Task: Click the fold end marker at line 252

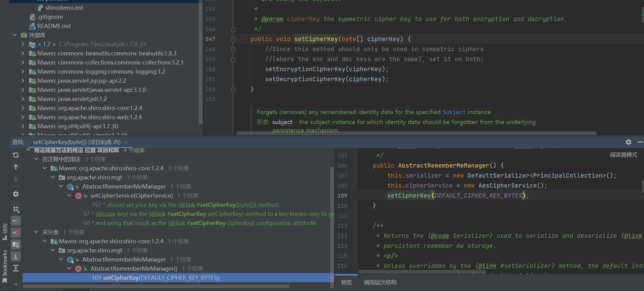Action: pyautogui.click(x=233, y=89)
